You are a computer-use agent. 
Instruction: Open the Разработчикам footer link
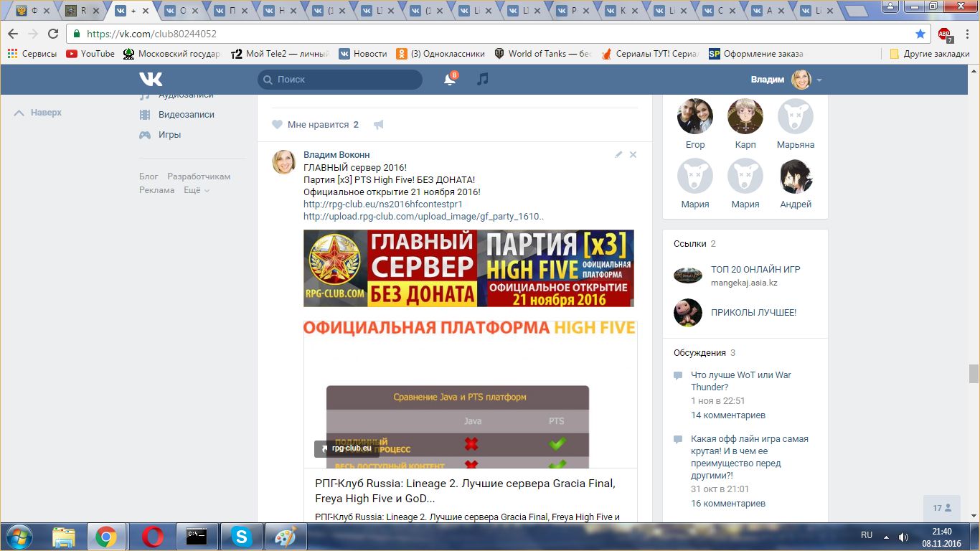(199, 176)
